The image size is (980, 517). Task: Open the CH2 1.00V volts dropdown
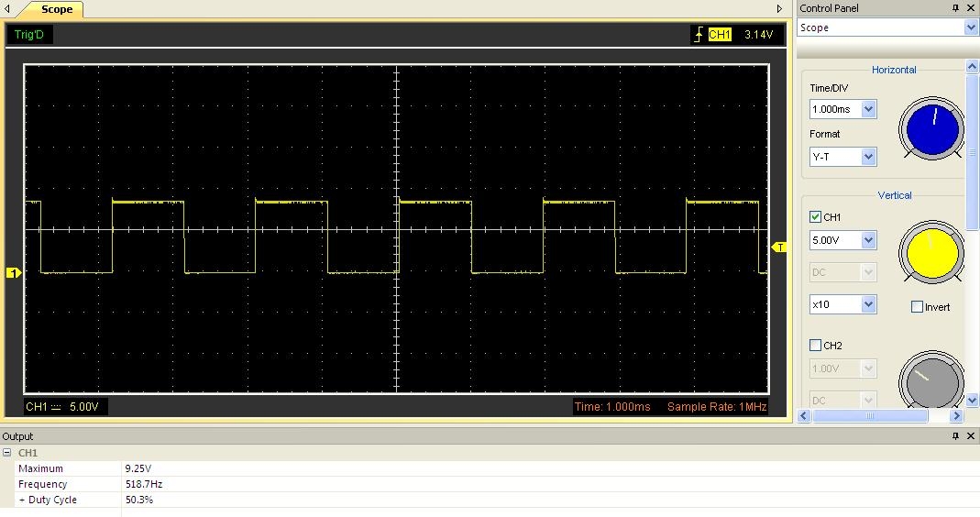869,368
